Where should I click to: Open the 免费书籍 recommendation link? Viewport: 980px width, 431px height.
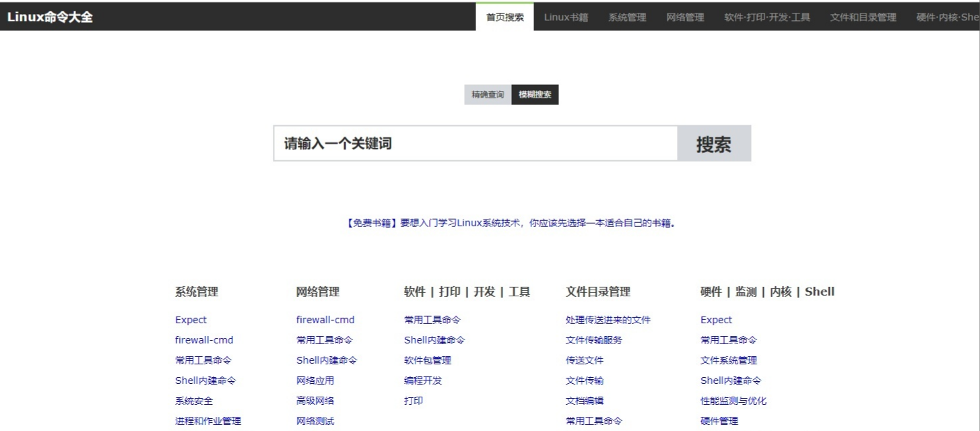pos(369,224)
